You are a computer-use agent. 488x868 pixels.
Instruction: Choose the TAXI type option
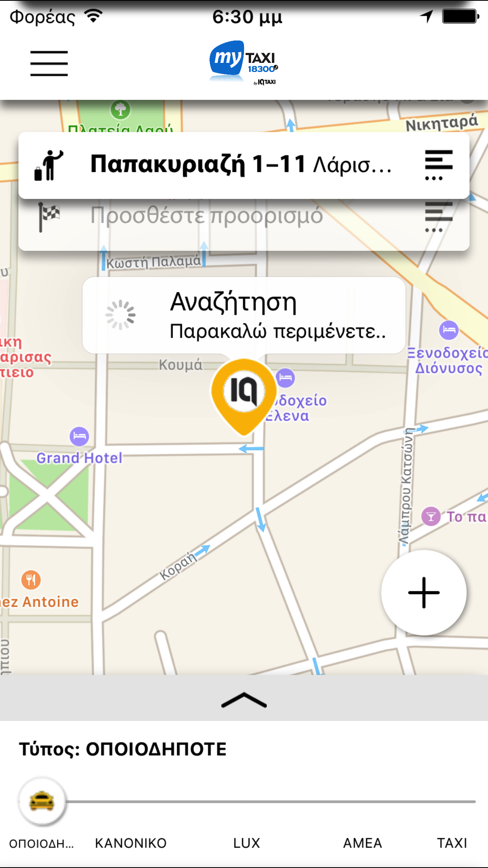tap(452, 843)
